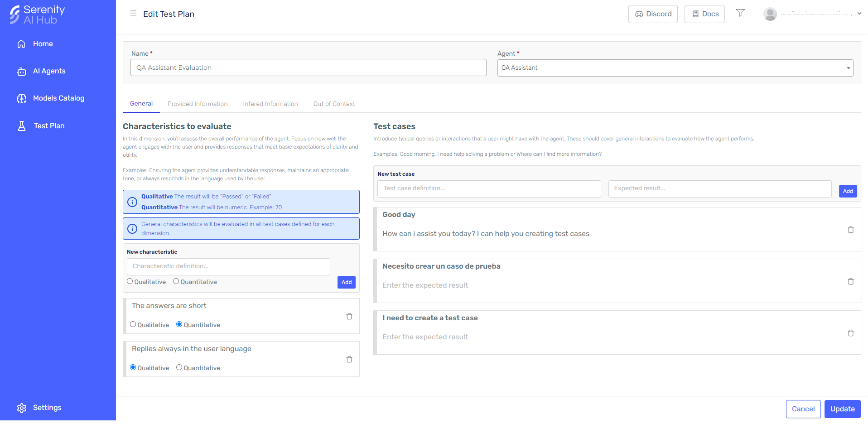Click the Characteristic definition input

coord(228,266)
